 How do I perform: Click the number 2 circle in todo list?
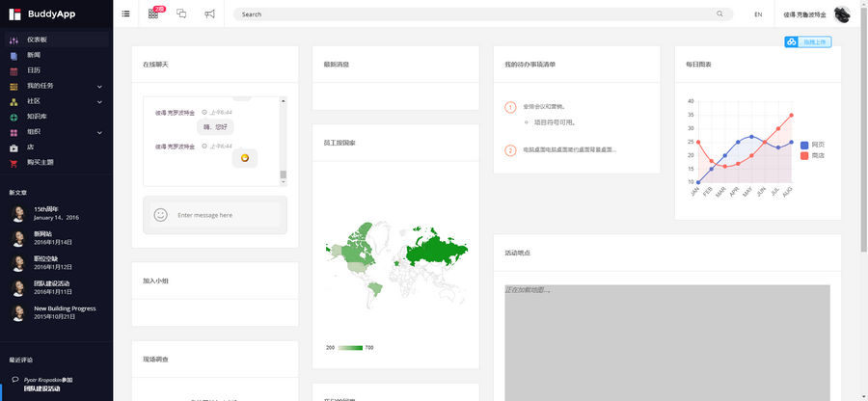click(x=510, y=149)
